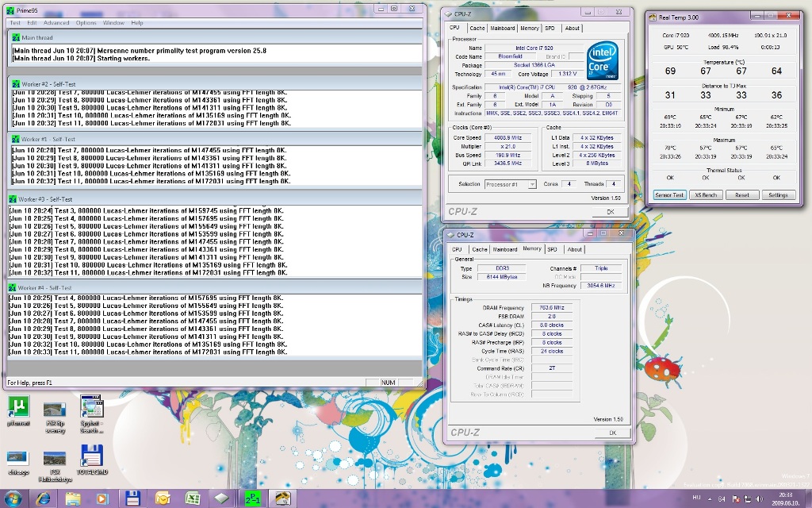Image resolution: width=812 pixels, height=508 pixels.
Task: Click the HU language indicator
Action: (x=696, y=498)
